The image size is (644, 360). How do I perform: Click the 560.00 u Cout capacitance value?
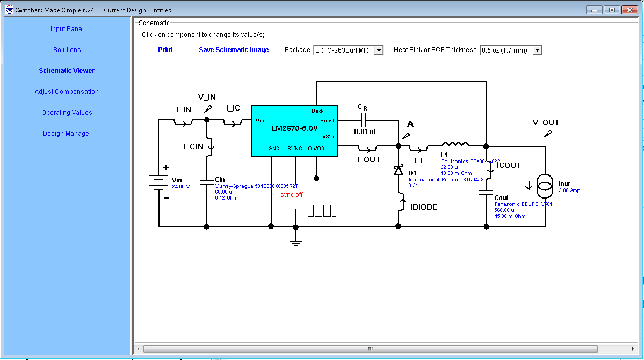click(504, 210)
